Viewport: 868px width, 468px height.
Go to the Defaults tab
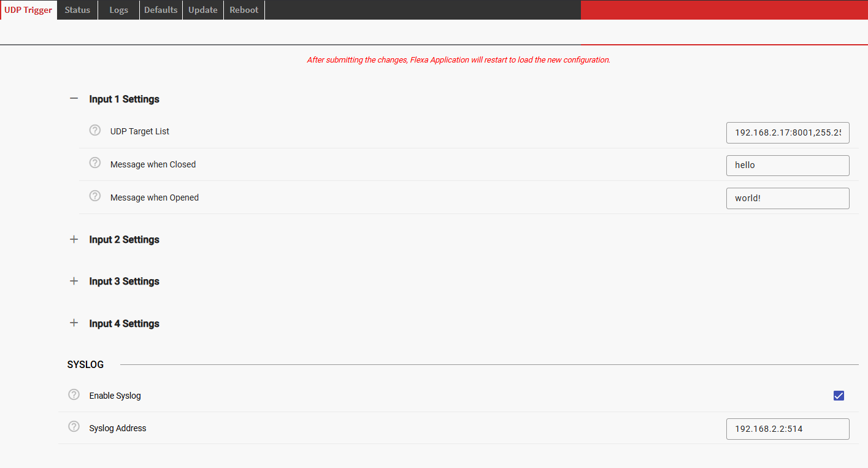(161, 10)
